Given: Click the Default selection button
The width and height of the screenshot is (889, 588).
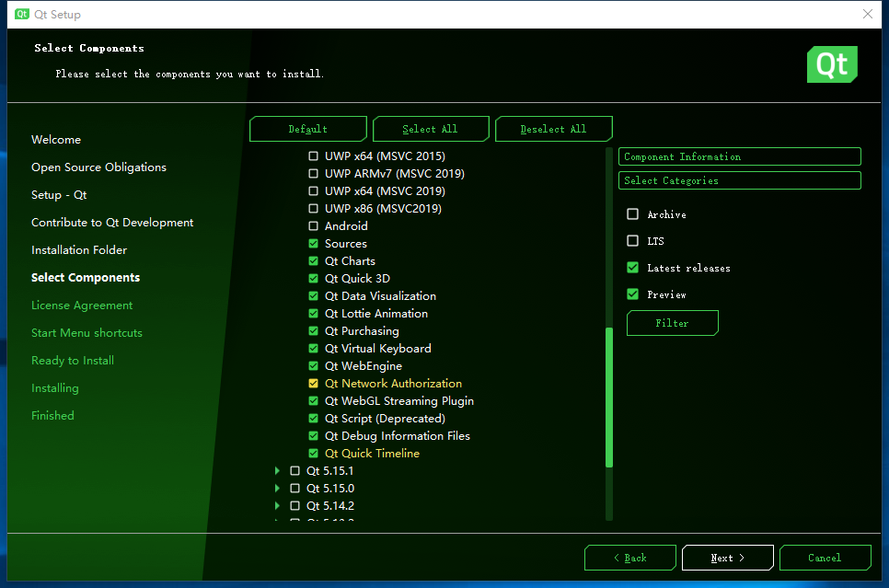Looking at the screenshot, I should [308, 129].
